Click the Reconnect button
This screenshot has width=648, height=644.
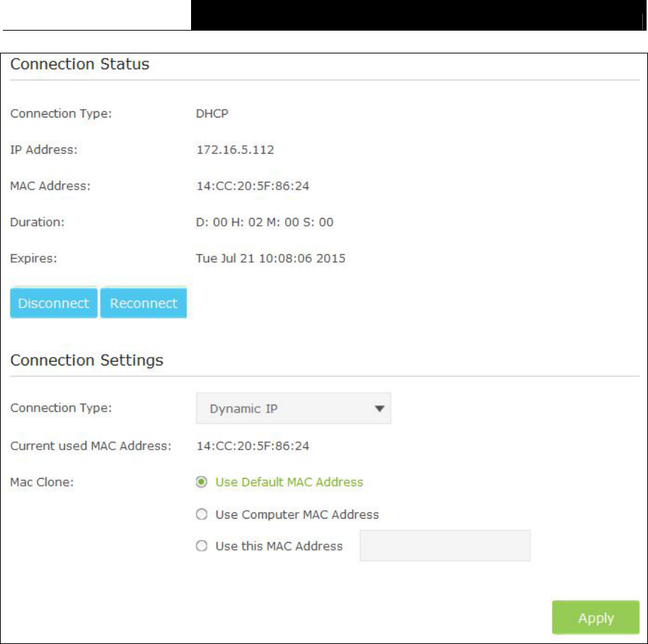click(x=143, y=303)
